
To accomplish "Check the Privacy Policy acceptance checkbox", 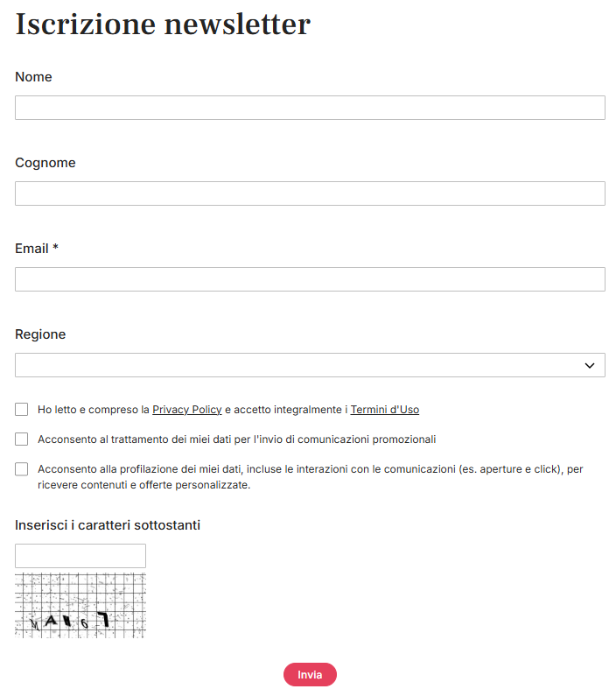I will pos(21,409).
